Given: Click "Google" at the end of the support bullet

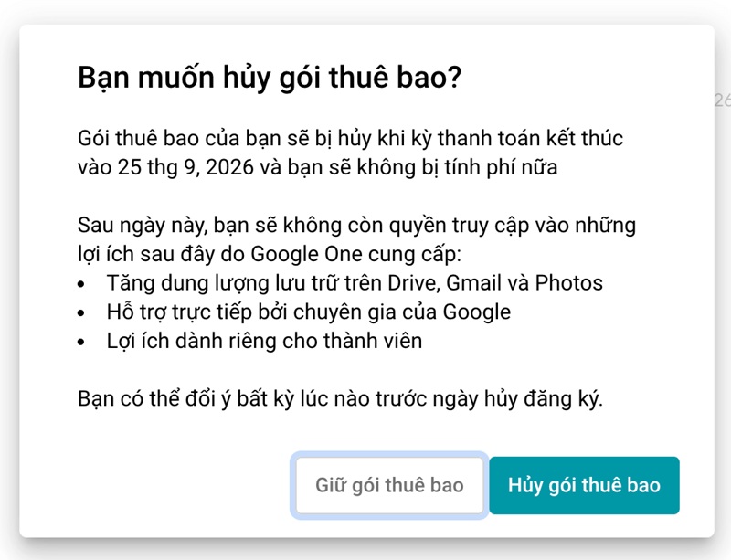Looking at the screenshot, I should click(x=477, y=312).
